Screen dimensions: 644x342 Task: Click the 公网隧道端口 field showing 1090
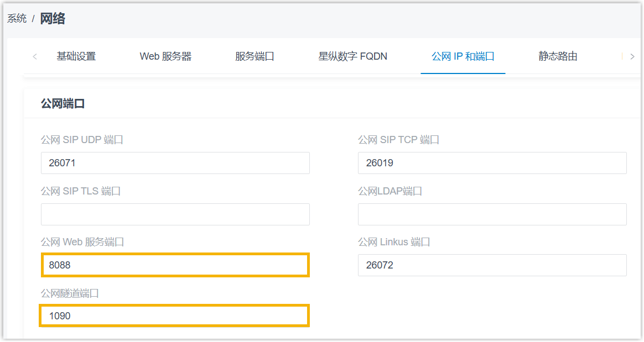(x=175, y=316)
